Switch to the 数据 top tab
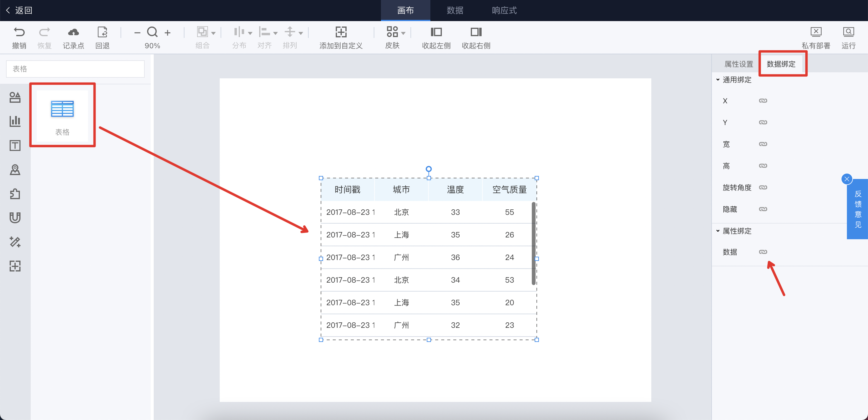868x420 pixels. (x=455, y=11)
